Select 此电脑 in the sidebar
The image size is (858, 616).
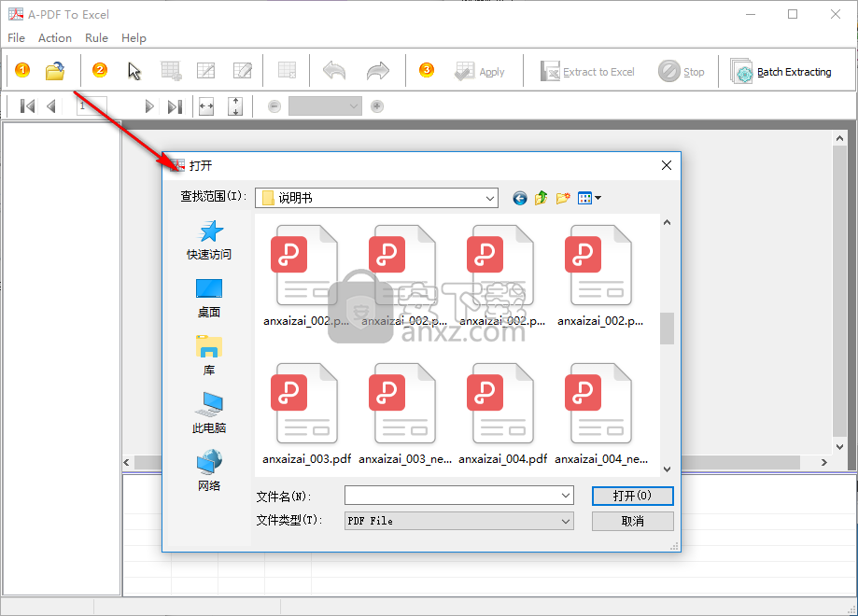(x=209, y=413)
